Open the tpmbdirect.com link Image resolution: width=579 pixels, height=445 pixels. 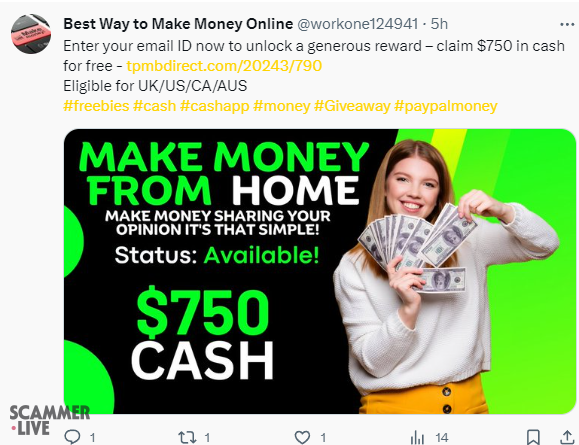pyautogui.click(x=224, y=66)
